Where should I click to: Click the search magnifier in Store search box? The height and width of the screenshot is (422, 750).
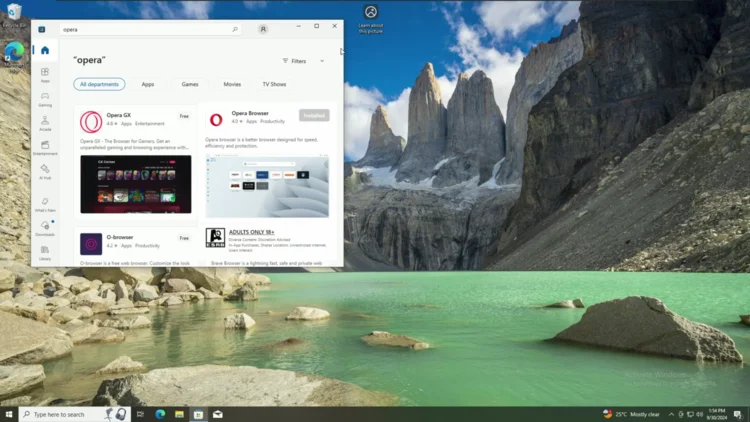point(235,29)
